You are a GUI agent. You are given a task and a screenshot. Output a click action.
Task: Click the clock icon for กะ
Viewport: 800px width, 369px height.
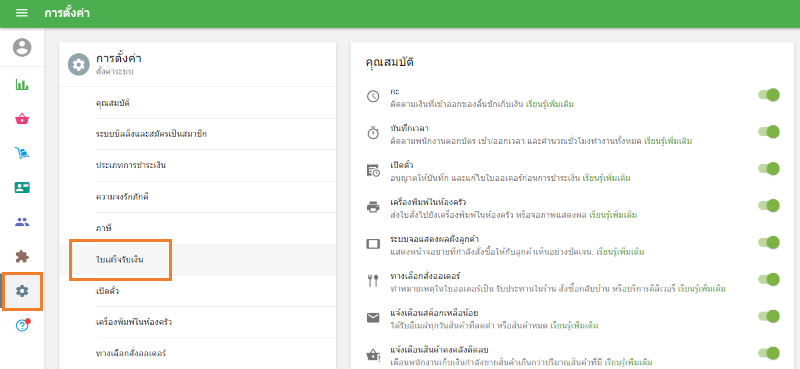pos(373,96)
